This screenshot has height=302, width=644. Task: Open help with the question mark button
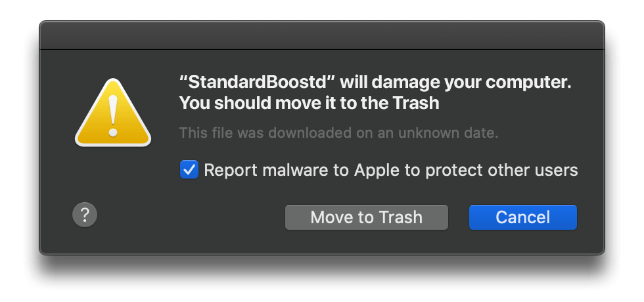coord(85,214)
